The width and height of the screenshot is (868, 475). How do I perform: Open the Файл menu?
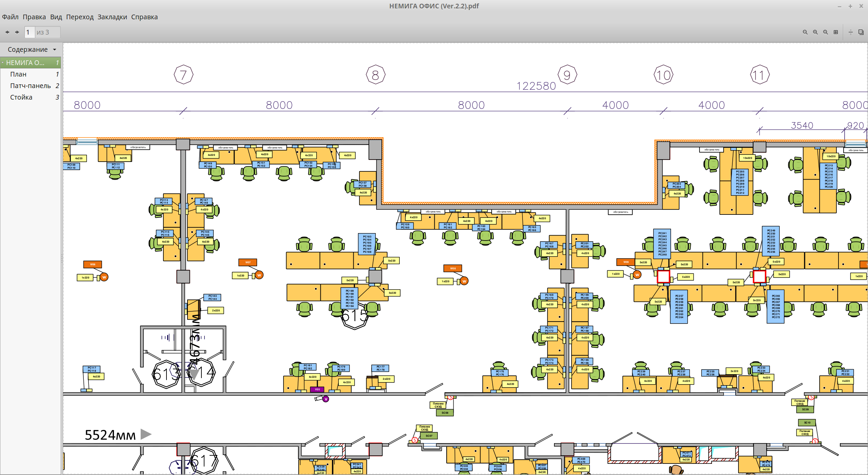(10, 17)
